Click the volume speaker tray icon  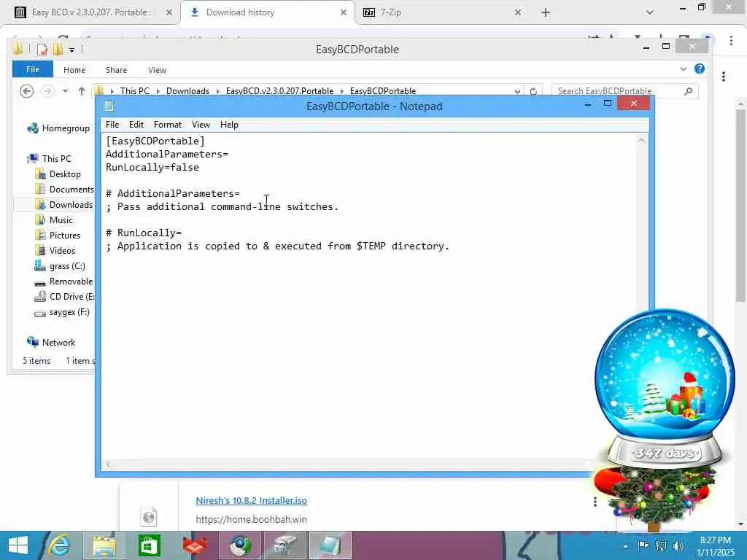(x=678, y=546)
